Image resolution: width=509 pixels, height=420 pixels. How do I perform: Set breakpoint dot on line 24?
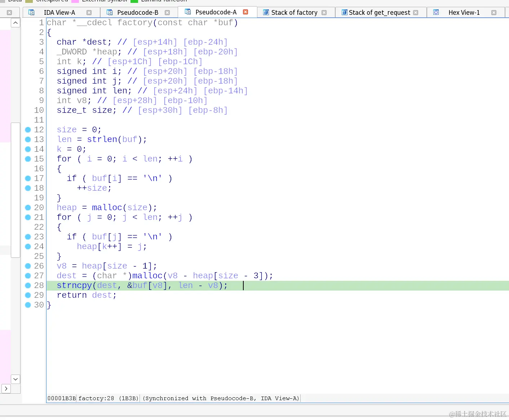point(28,247)
